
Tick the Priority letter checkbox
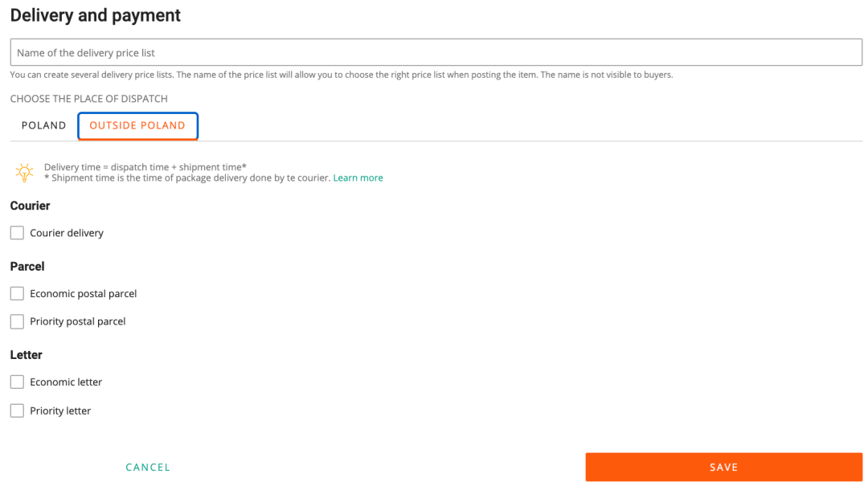(x=17, y=410)
